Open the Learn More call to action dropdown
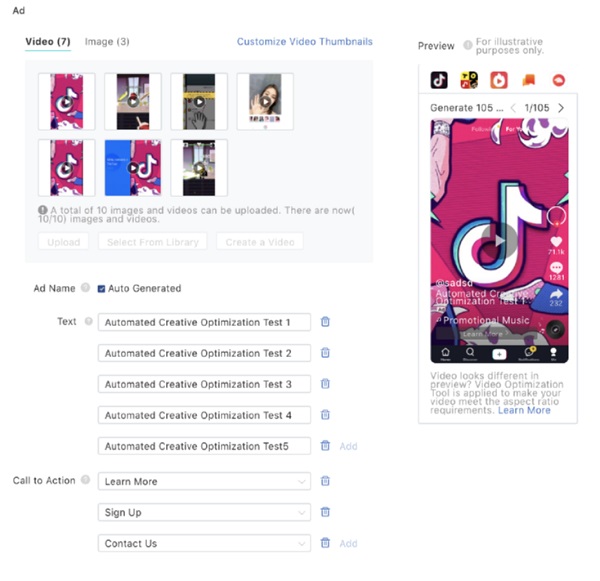This screenshot has width=600, height=581. 204,481
